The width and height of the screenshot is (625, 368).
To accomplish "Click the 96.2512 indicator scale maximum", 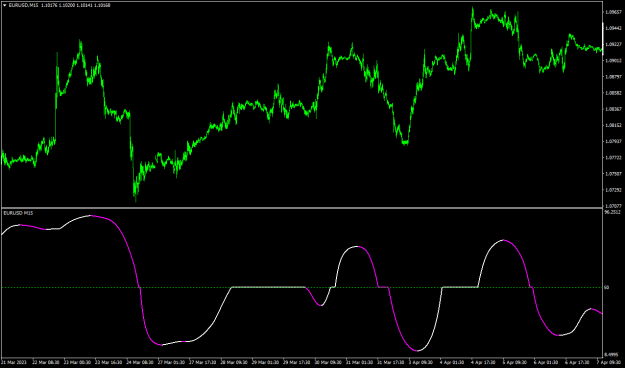I will click(x=613, y=213).
